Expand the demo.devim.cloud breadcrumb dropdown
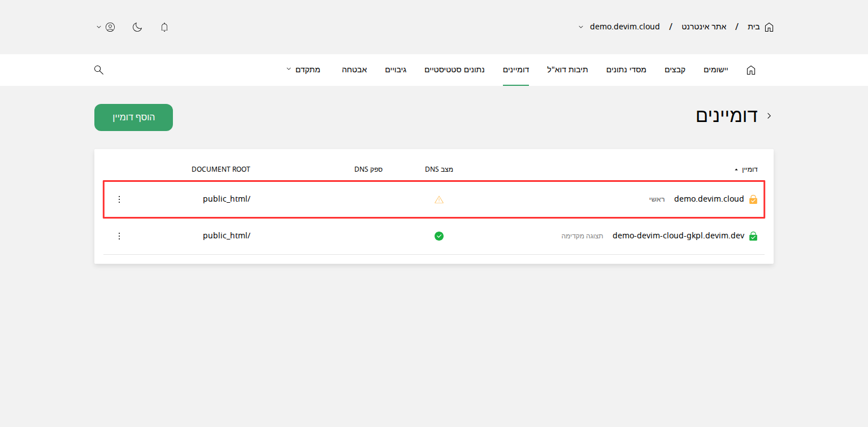Screen dimensions: 868x427 click(x=581, y=27)
